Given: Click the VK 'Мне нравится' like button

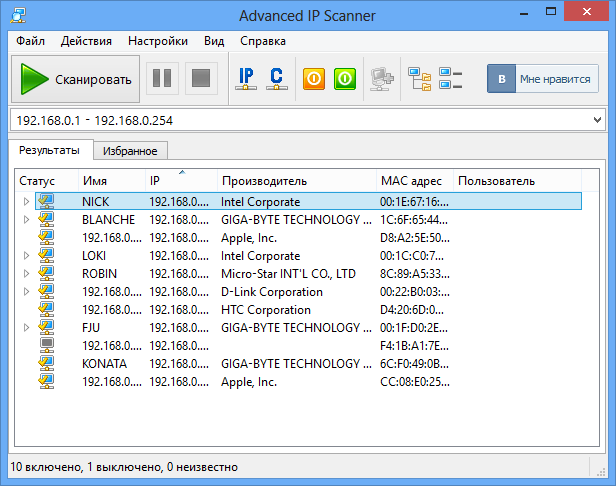Looking at the screenshot, I should 543,79.
